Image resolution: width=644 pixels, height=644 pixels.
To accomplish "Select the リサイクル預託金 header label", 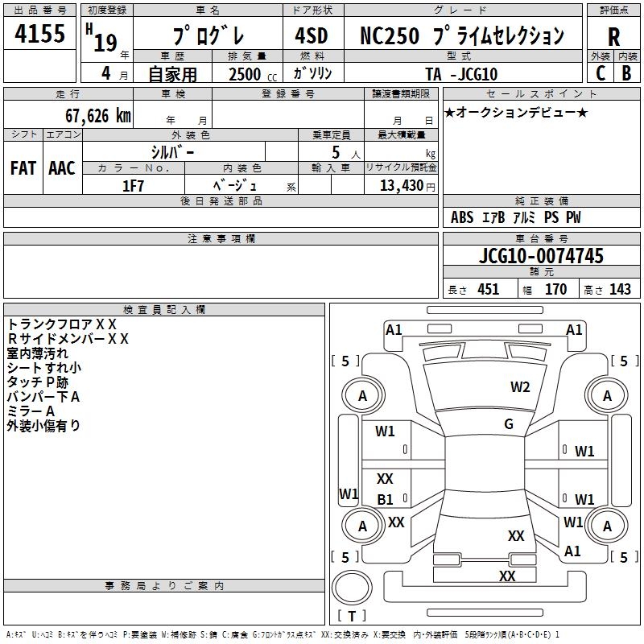I will click(401, 167).
